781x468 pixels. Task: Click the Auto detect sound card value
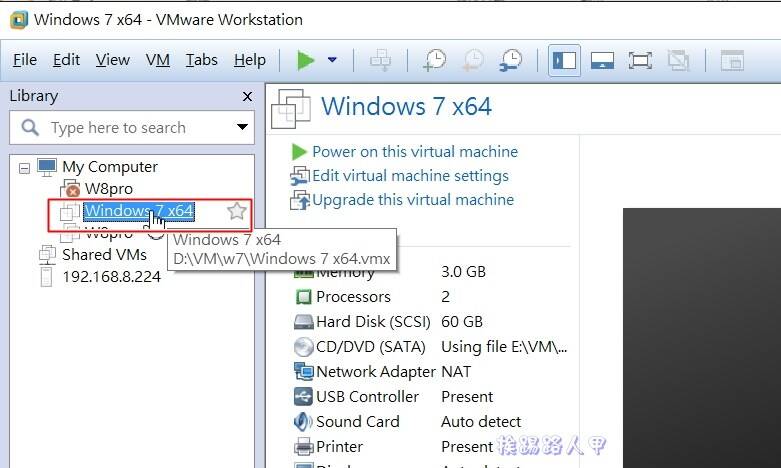click(481, 422)
